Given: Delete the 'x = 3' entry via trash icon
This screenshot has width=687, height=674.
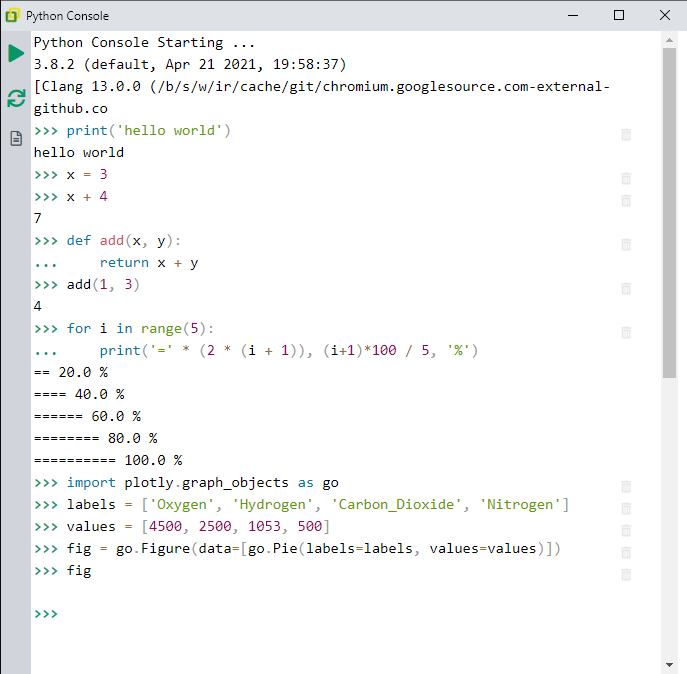Looking at the screenshot, I should pyautogui.click(x=626, y=178).
